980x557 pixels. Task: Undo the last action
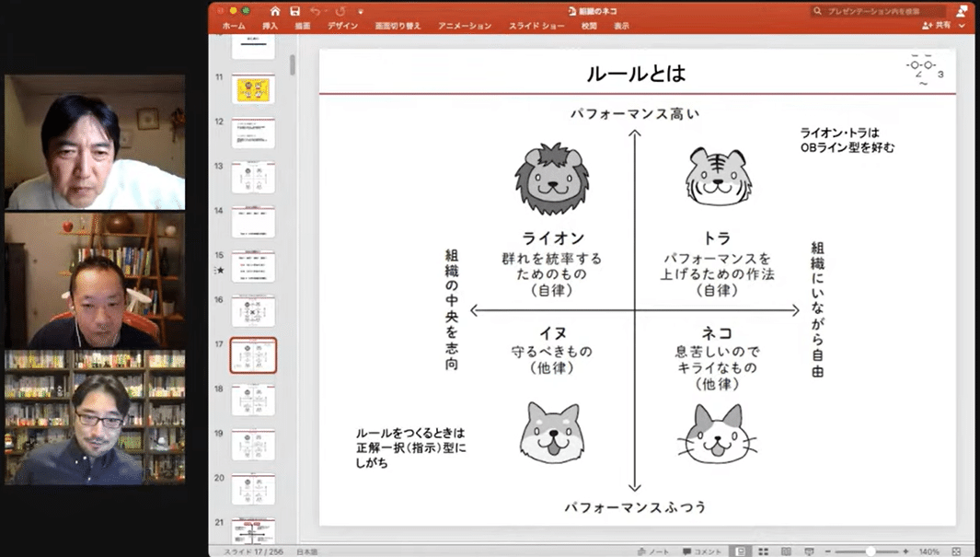[x=315, y=11]
